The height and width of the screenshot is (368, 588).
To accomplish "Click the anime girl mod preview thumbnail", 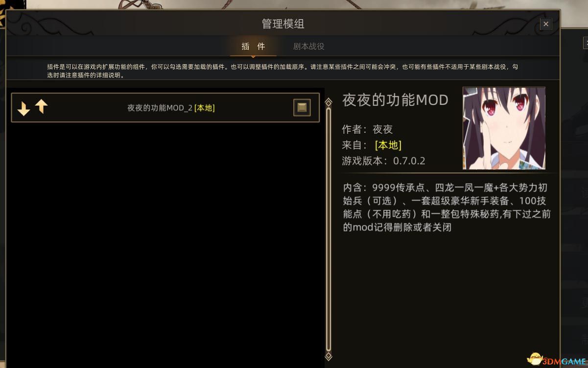I will [504, 128].
